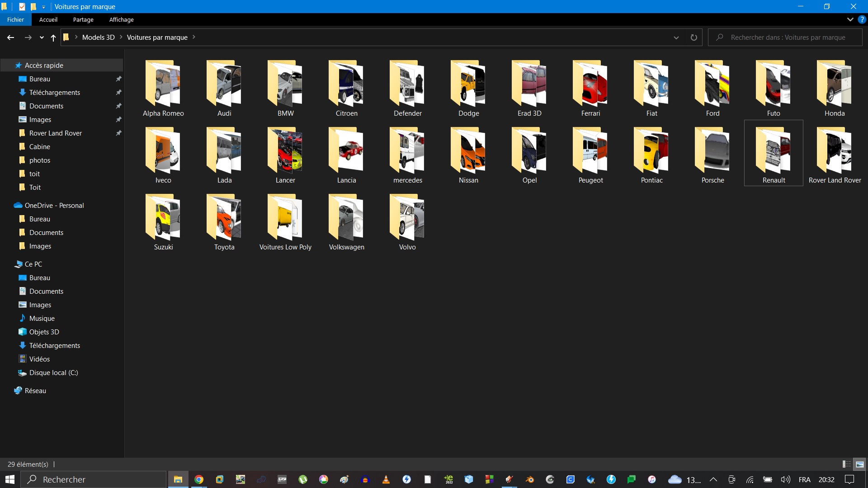This screenshot has width=868, height=488.
Task: Open the address bar history dropdown
Action: point(676,38)
